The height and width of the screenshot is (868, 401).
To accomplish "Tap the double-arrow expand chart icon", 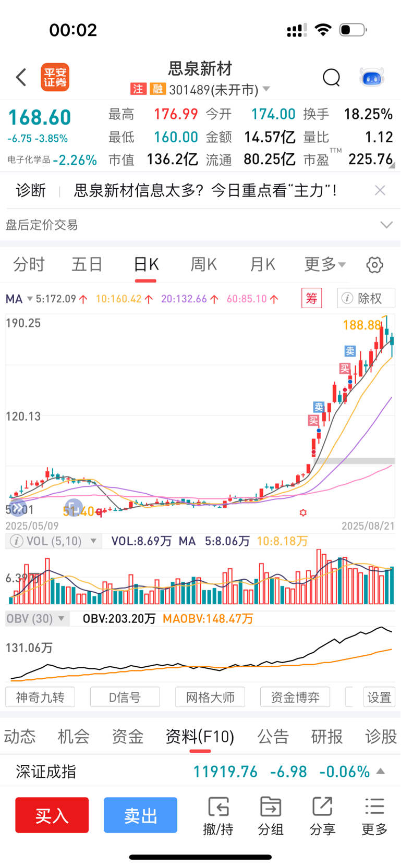I will (18, 507).
